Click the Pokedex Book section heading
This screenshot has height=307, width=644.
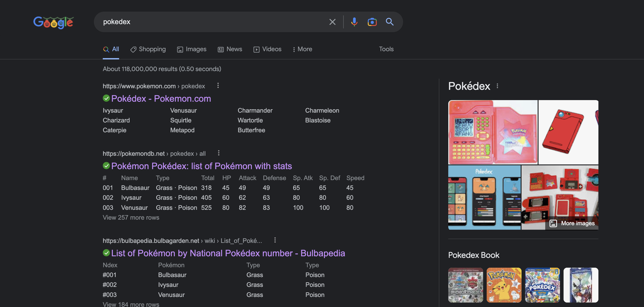(474, 255)
